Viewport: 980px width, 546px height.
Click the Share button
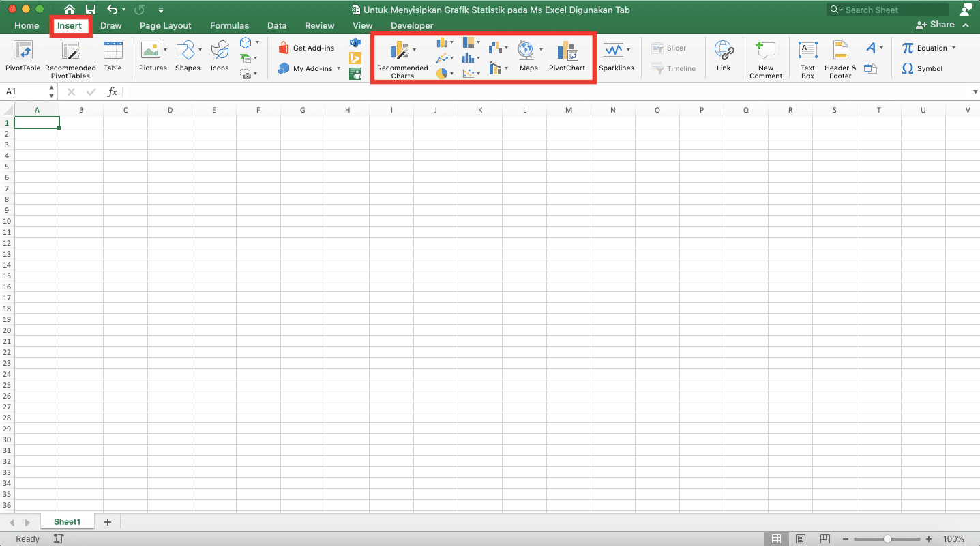click(936, 25)
